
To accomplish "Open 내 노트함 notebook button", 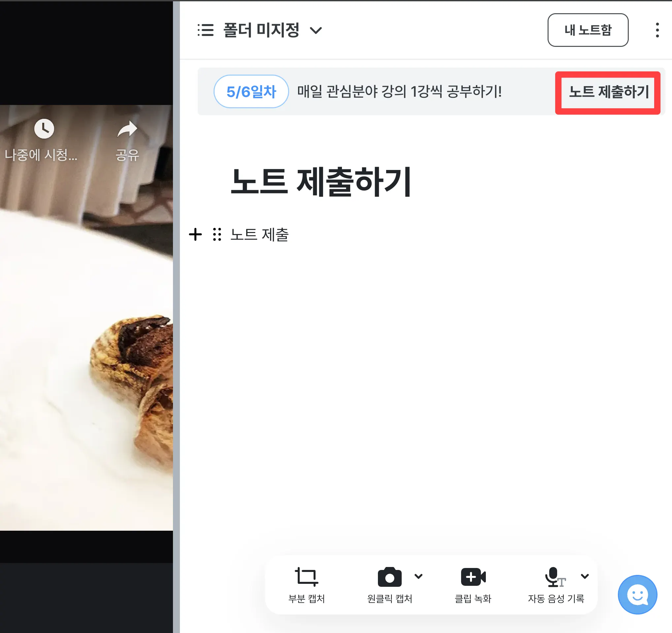I will [x=588, y=30].
